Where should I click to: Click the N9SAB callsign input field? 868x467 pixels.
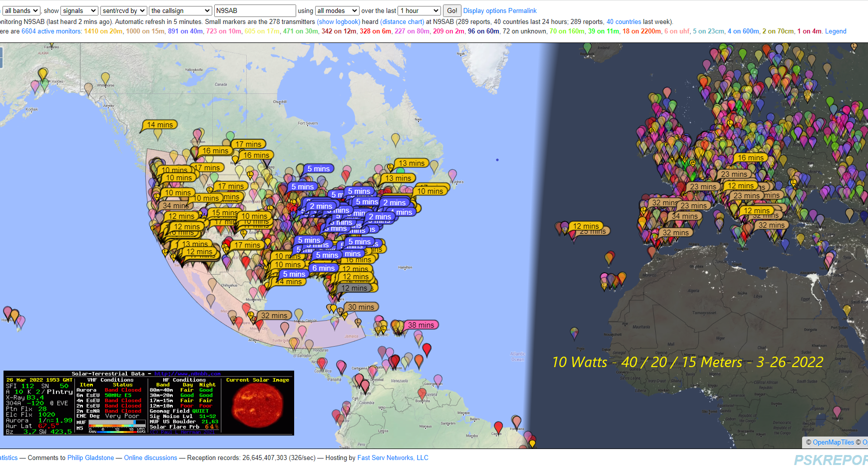tap(255, 10)
